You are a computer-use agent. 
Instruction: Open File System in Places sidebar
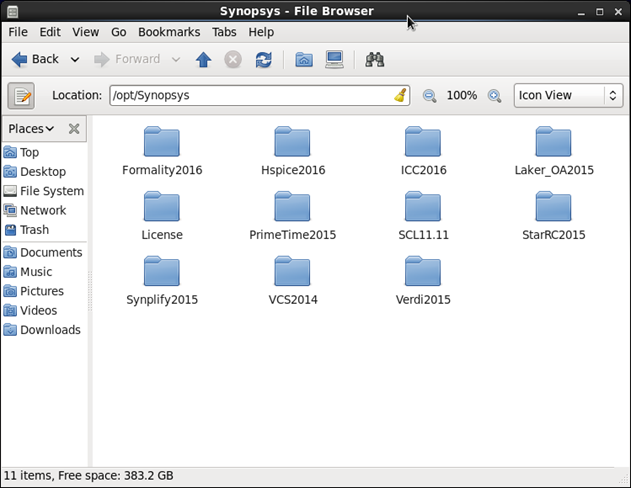(43, 191)
